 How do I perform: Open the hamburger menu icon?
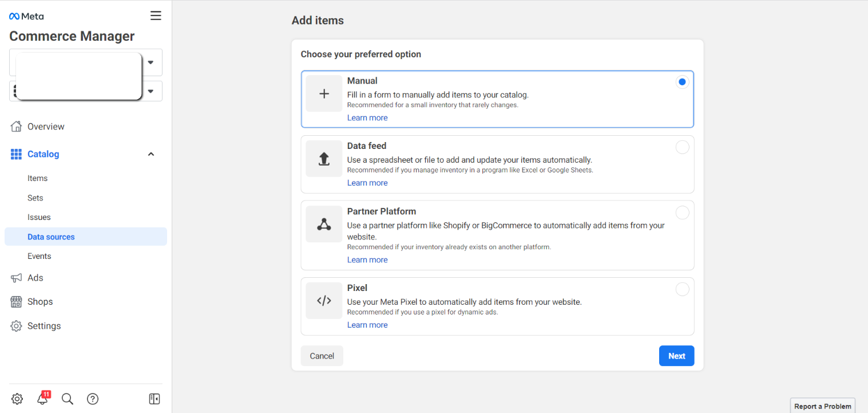tap(156, 15)
